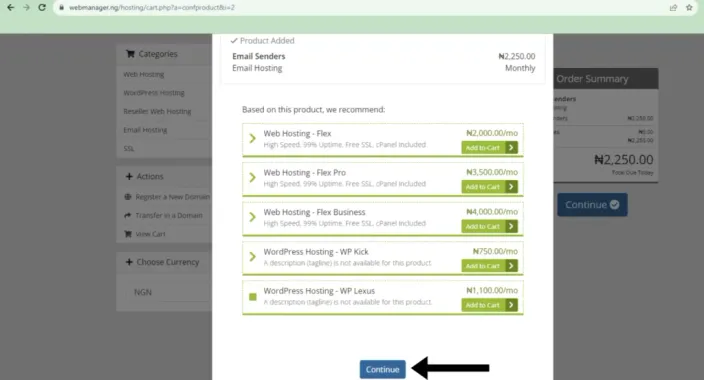
Task: Click the browser address bar URL
Action: coord(152,7)
